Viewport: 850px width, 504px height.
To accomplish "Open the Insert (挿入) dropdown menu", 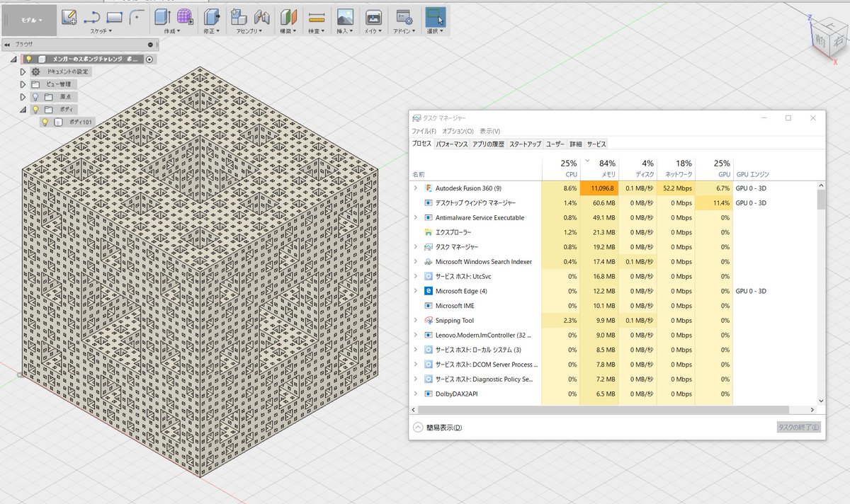I will 345,31.
